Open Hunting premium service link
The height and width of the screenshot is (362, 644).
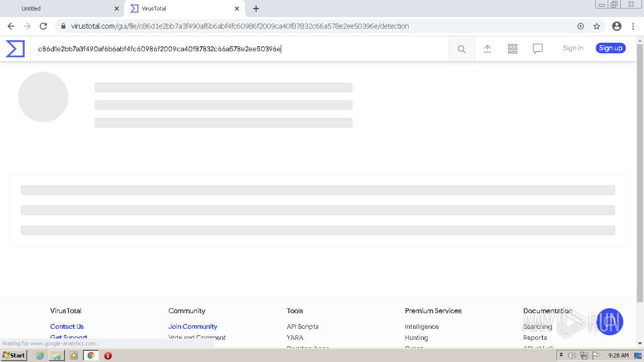[x=416, y=337]
